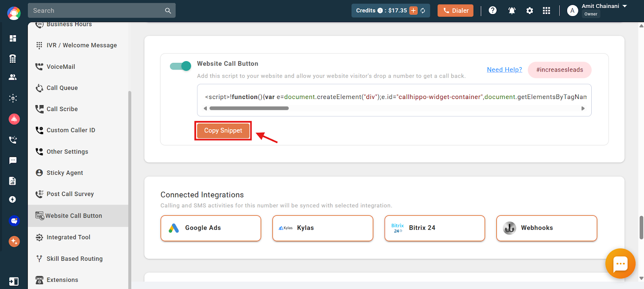The height and width of the screenshot is (289, 644).
Task: Select the Webhooks integration card
Action: coord(547,228)
